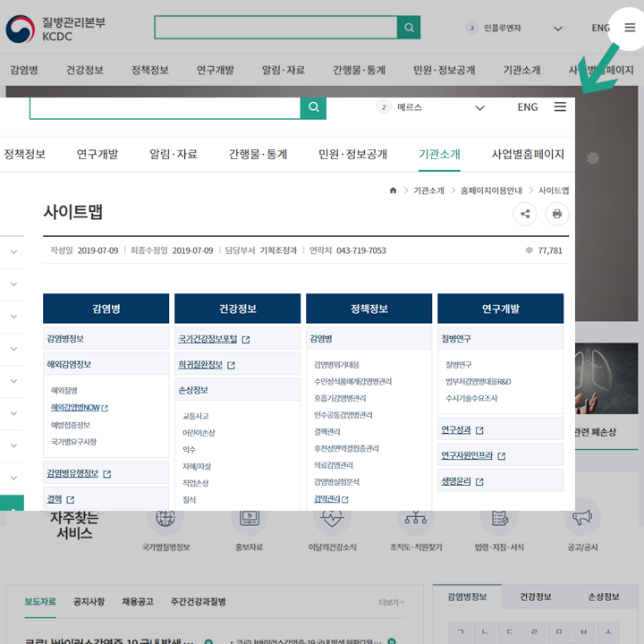The height and width of the screenshot is (644, 644).
Task: Click 감염병위기대응 under 정책정보
Action: pos(336,365)
